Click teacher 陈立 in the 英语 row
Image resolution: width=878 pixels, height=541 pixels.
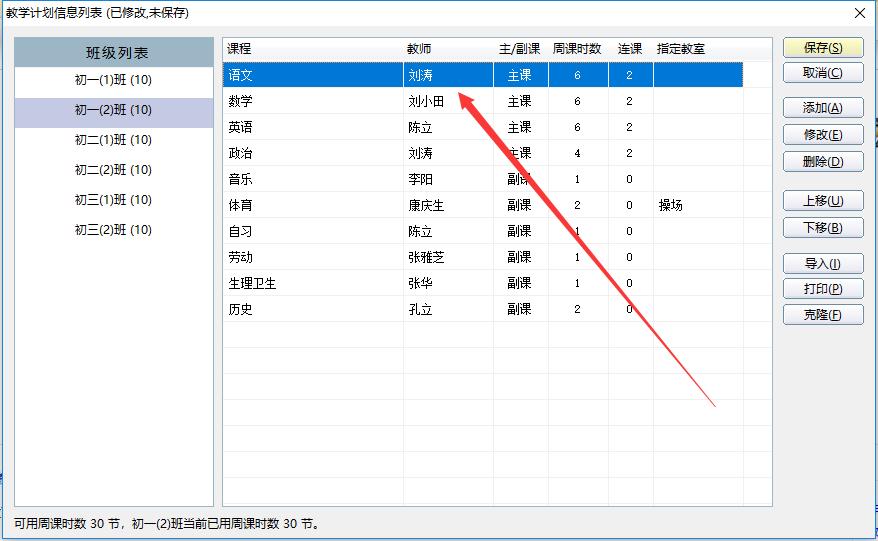click(x=420, y=127)
